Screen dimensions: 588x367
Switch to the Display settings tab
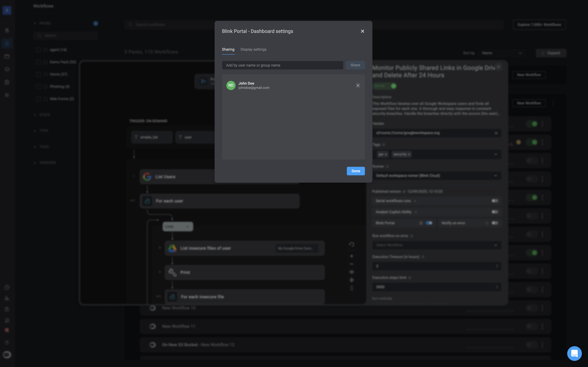click(x=253, y=49)
